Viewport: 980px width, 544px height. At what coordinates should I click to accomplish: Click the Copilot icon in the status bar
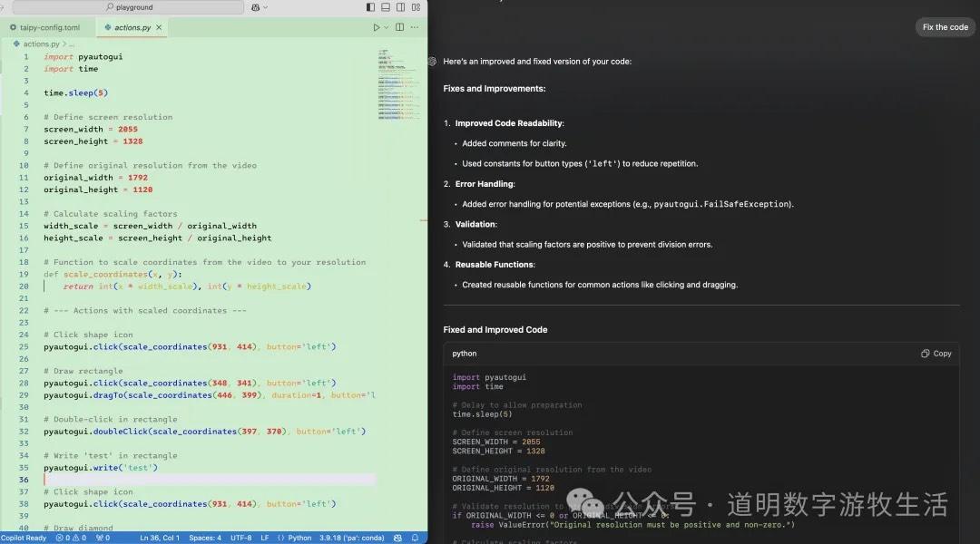click(x=23, y=537)
